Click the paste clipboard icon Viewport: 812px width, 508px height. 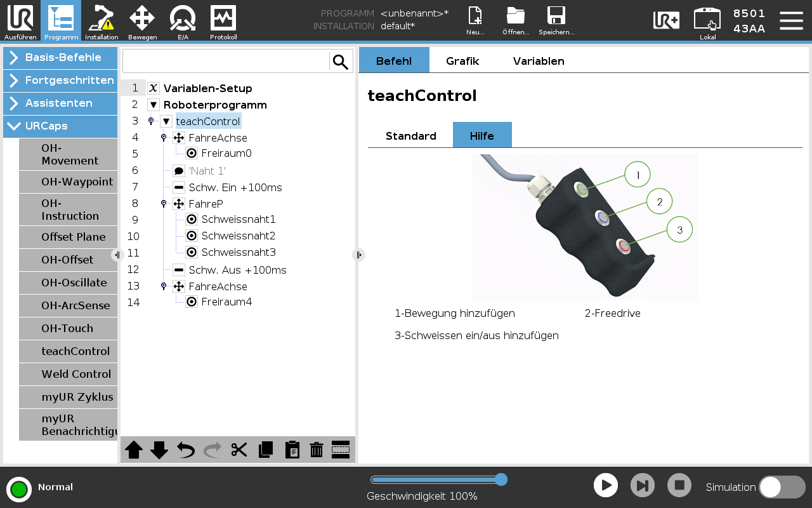coord(292,450)
